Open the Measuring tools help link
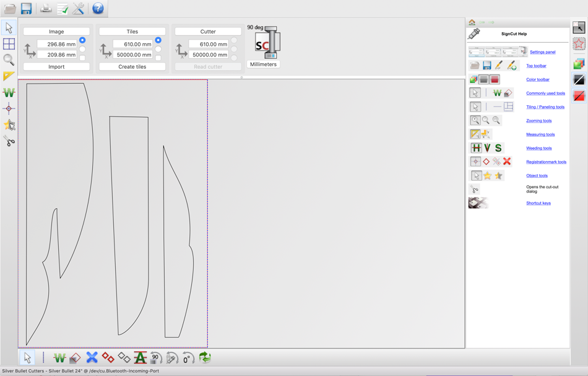 [x=540, y=134]
